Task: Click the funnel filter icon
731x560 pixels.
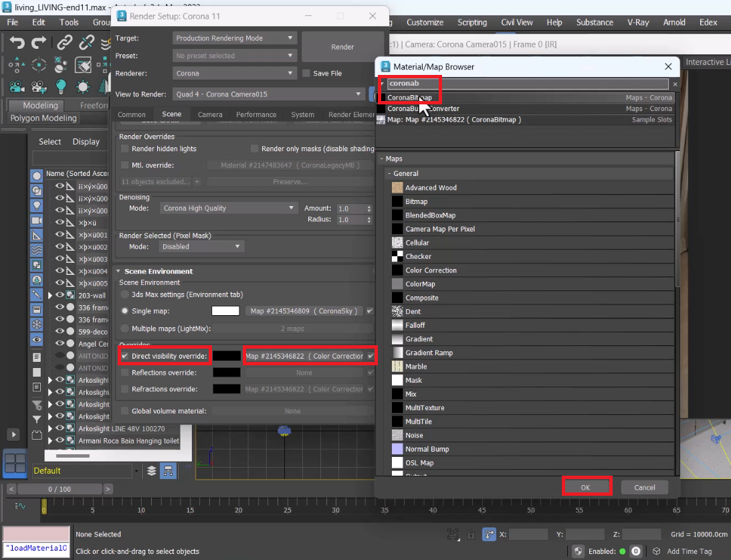Action: [x=37, y=419]
